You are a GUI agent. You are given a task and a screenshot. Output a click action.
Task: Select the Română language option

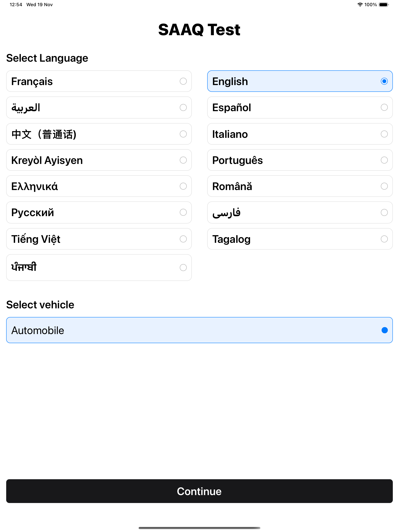(300, 186)
